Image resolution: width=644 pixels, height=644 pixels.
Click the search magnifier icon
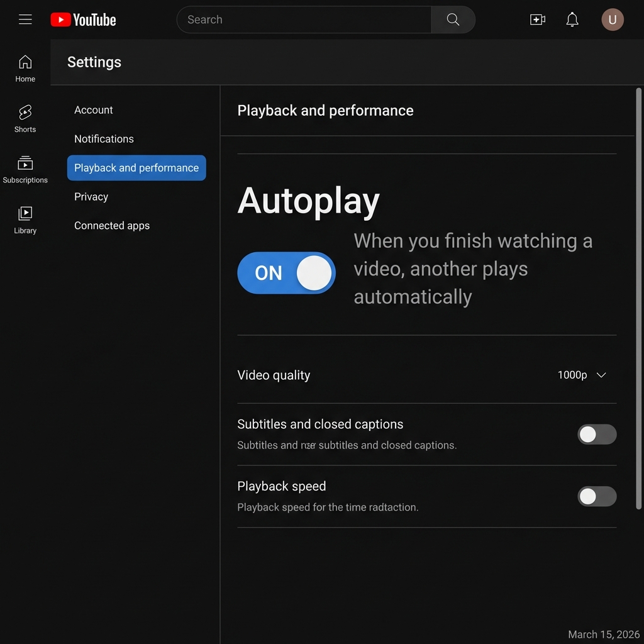point(453,19)
